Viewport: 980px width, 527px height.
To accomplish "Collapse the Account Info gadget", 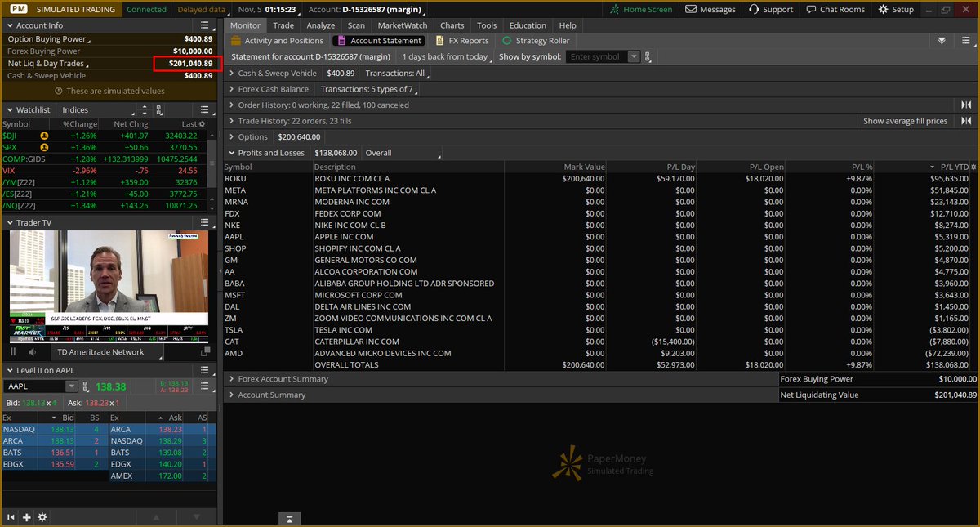I will point(9,25).
